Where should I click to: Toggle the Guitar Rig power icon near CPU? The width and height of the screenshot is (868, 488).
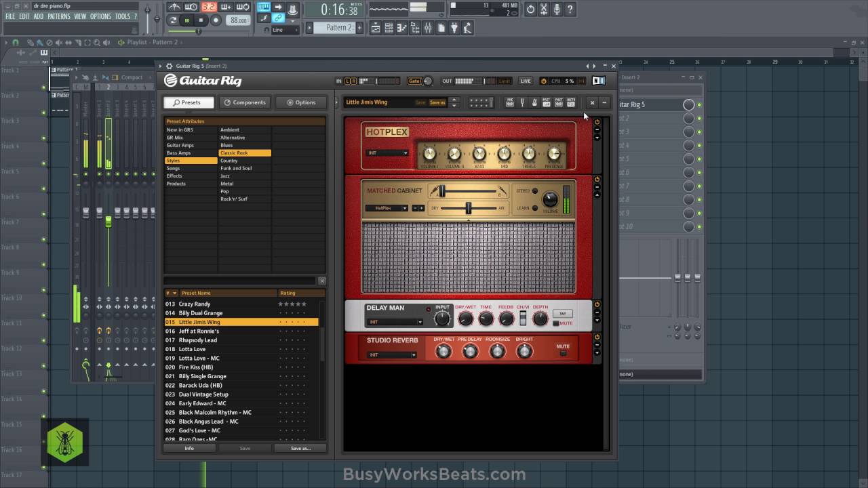[x=543, y=81]
